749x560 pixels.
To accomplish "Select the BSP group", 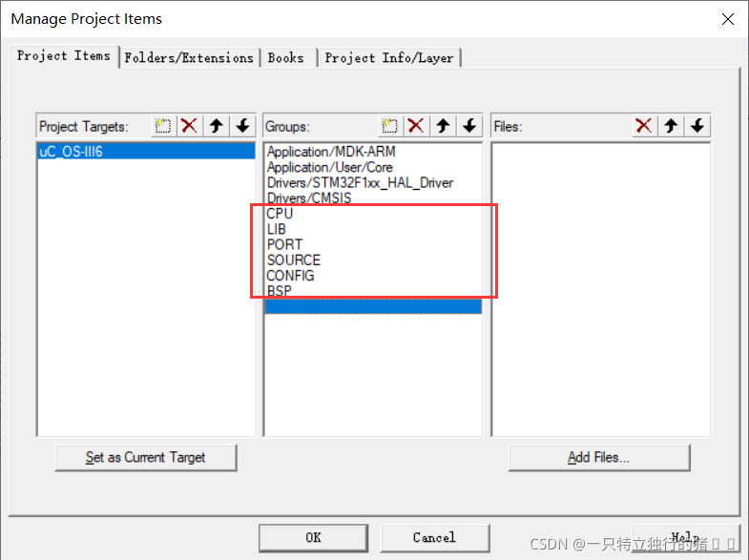I will click(373, 291).
